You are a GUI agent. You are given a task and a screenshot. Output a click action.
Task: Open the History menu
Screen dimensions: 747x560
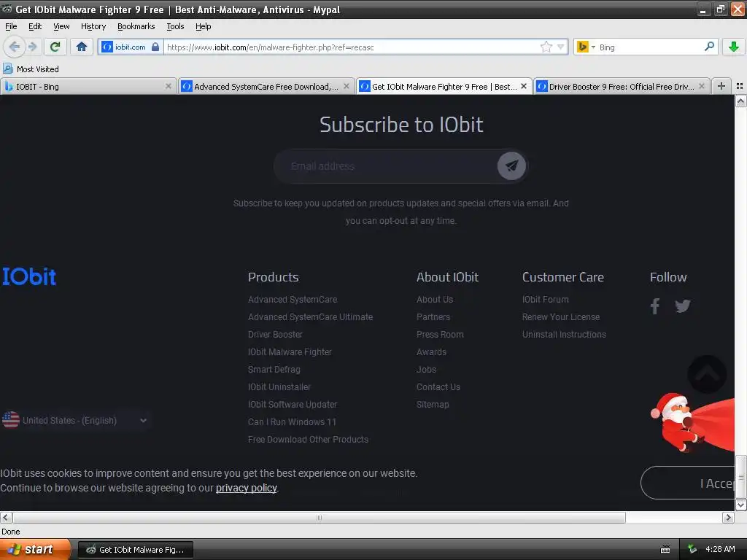click(93, 26)
